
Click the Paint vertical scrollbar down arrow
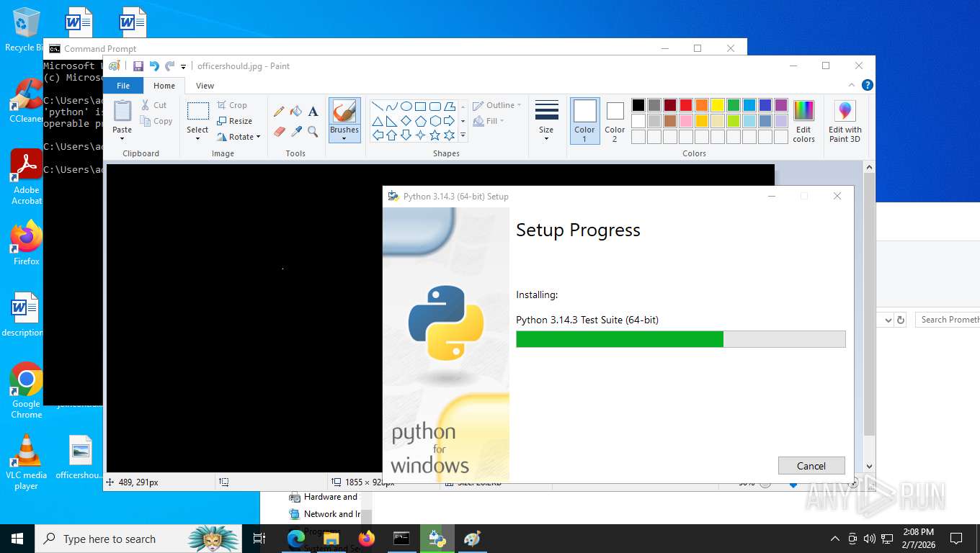869,466
